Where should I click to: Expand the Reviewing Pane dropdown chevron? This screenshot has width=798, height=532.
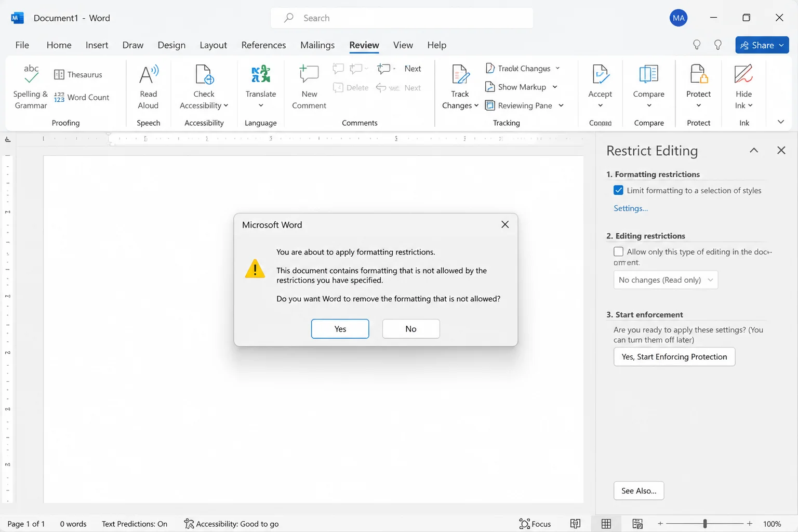coord(561,105)
